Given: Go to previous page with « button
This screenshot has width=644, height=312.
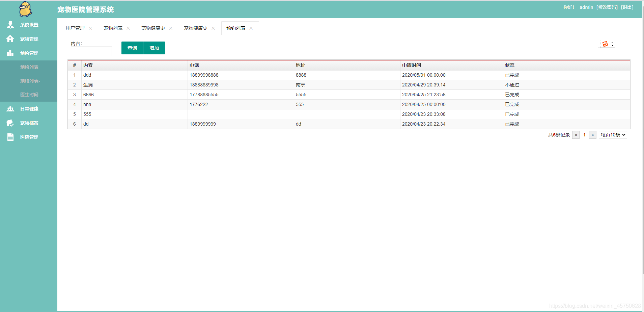Looking at the screenshot, I should pos(576,135).
